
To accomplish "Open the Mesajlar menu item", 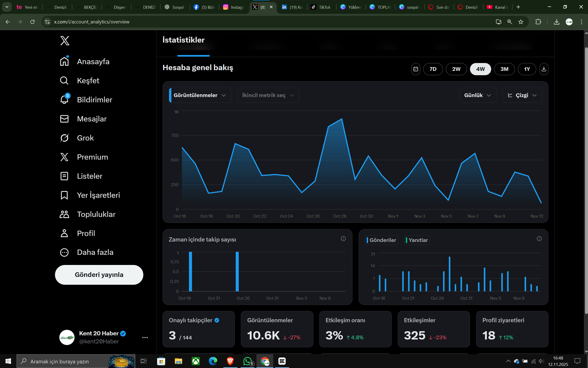I will (x=92, y=119).
